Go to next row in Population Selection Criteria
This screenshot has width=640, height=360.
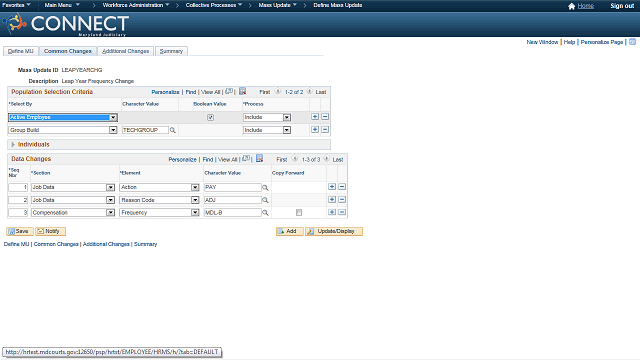click(x=309, y=91)
